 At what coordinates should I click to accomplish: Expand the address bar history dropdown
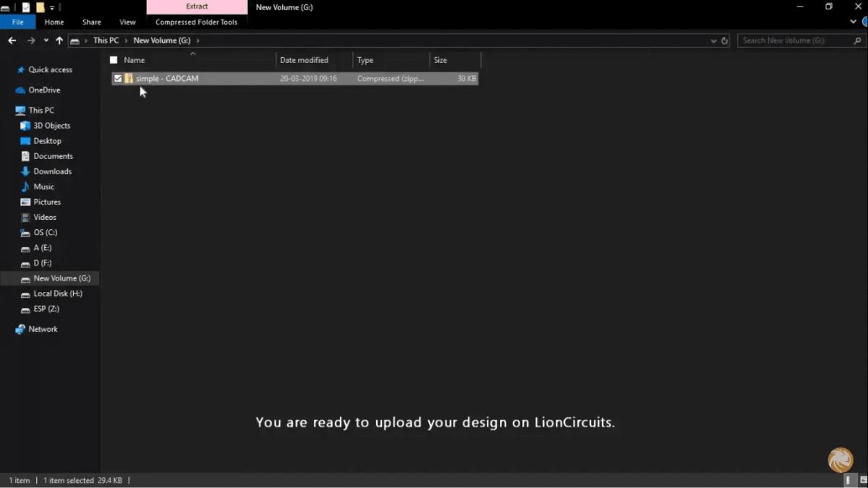pos(714,40)
